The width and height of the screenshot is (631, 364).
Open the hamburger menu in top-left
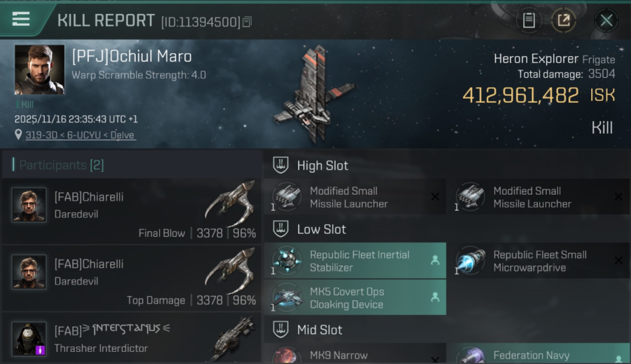tap(21, 19)
